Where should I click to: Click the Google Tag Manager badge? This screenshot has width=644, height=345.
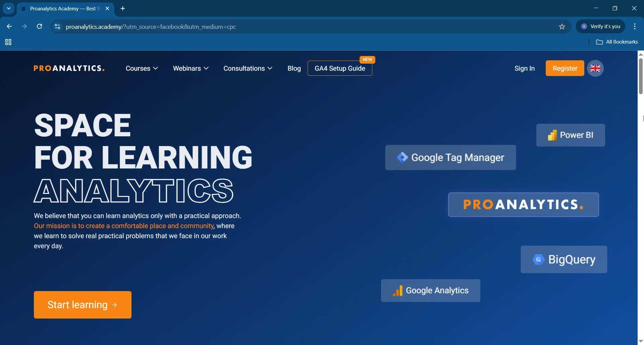[450, 157]
